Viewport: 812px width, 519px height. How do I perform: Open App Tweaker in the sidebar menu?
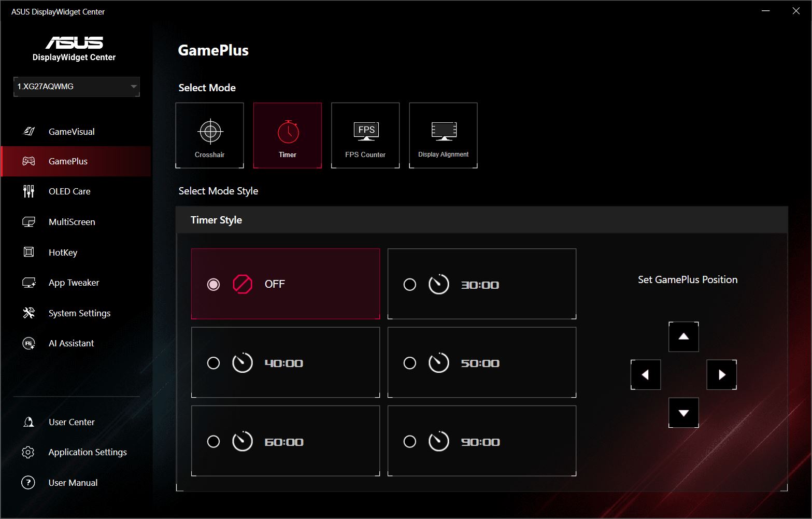[x=76, y=283]
